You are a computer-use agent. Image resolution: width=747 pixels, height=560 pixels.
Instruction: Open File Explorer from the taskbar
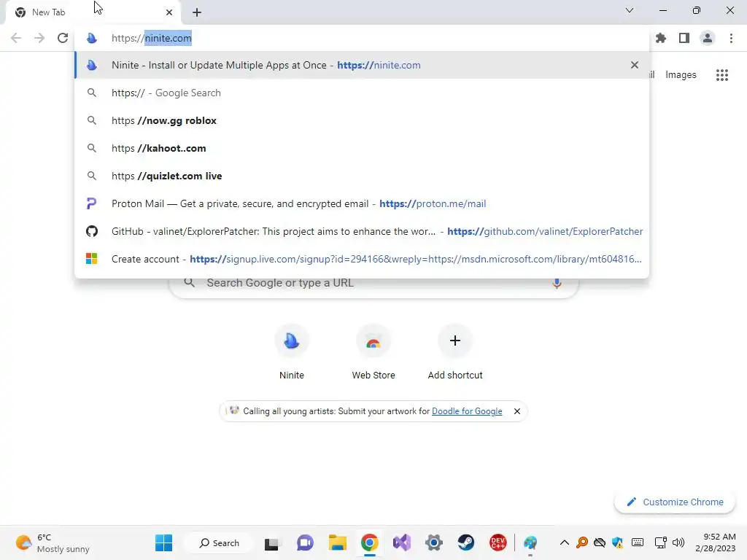pyautogui.click(x=337, y=542)
